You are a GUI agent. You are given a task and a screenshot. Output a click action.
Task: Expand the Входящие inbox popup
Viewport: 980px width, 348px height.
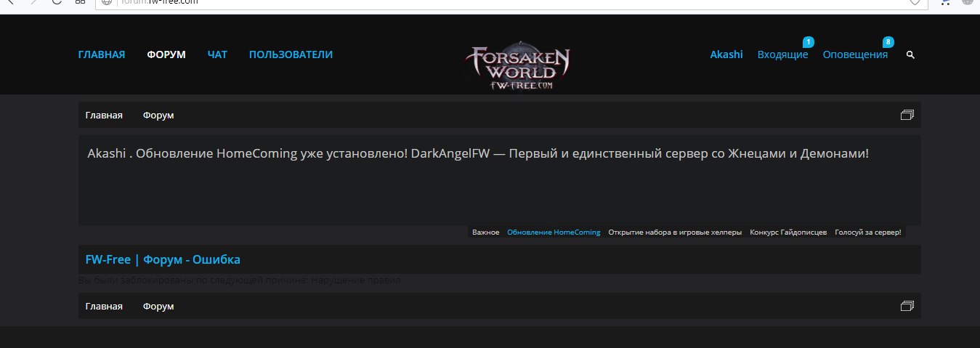click(x=782, y=54)
